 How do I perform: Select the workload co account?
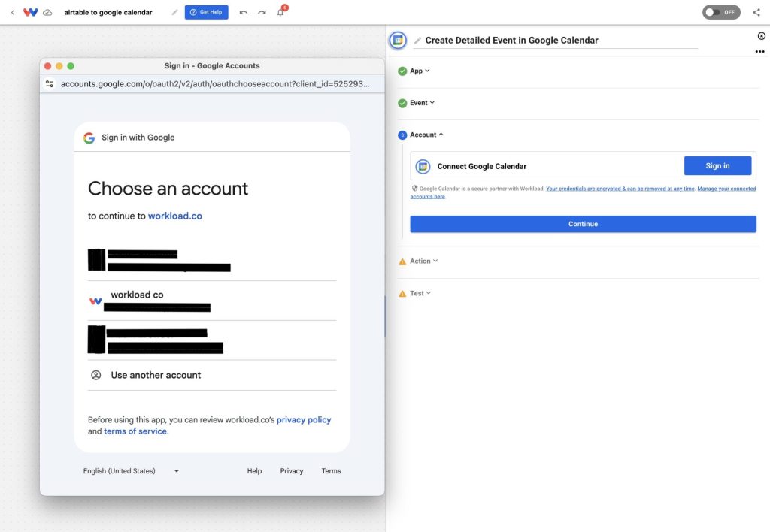[x=211, y=301]
